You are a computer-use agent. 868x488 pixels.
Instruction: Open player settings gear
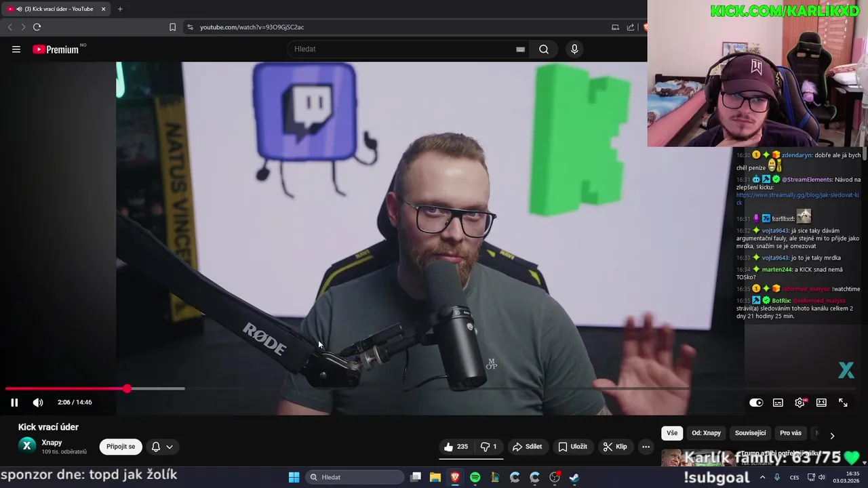point(800,403)
